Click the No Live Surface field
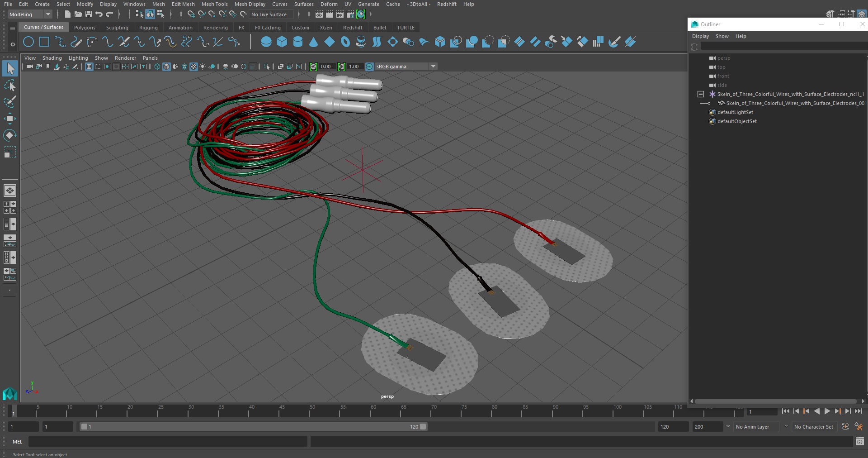The image size is (868, 458). [271, 14]
